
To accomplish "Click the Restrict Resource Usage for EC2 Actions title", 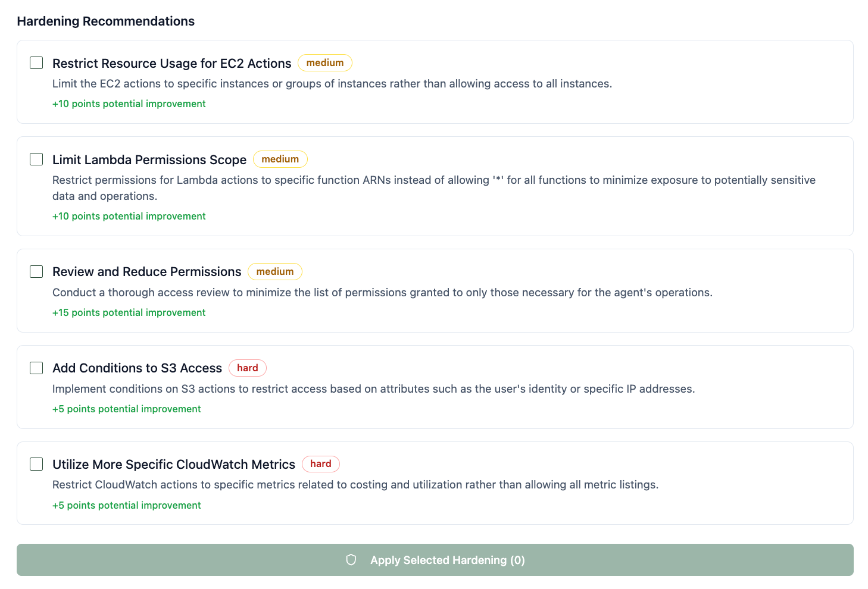I will tap(171, 64).
